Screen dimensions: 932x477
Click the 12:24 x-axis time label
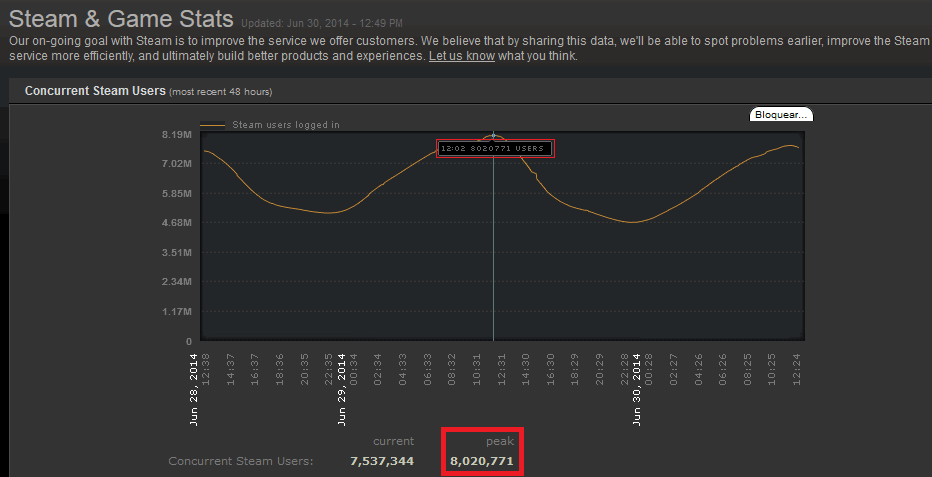pyautogui.click(x=797, y=368)
